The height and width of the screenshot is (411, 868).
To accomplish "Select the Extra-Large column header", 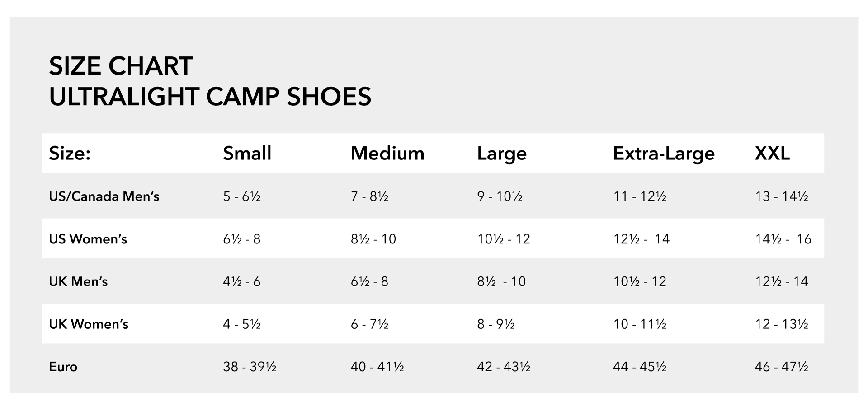I will 664,154.
